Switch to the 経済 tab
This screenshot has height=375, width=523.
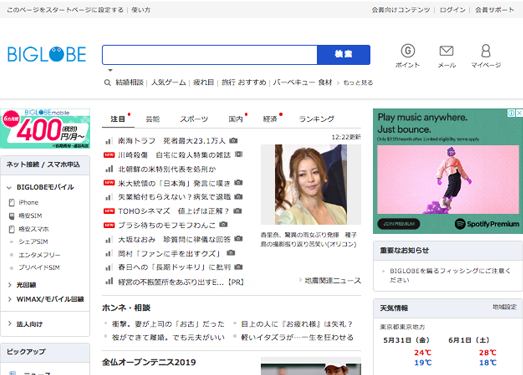click(x=271, y=119)
